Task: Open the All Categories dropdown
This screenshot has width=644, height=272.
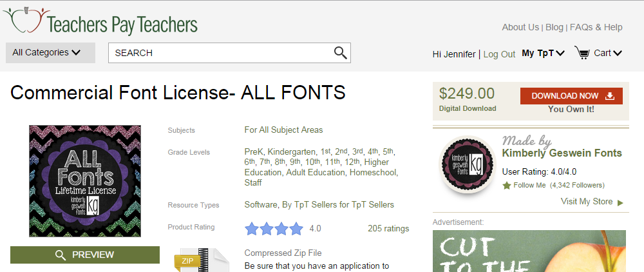Action: click(50, 53)
